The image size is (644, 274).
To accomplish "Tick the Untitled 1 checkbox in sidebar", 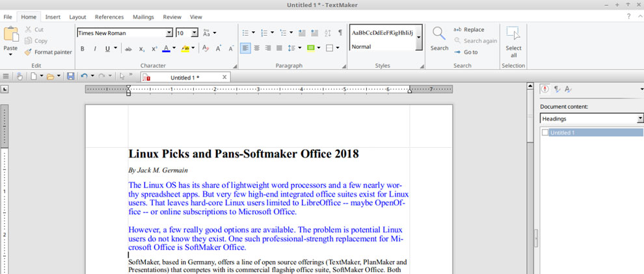I will tap(545, 132).
